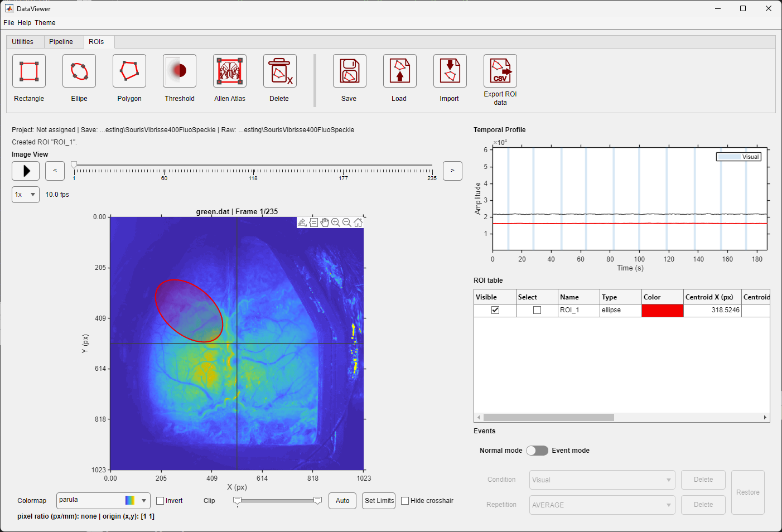Viewport: 782px width, 532px height.
Task: Click the Import ROI icon
Action: (x=450, y=71)
